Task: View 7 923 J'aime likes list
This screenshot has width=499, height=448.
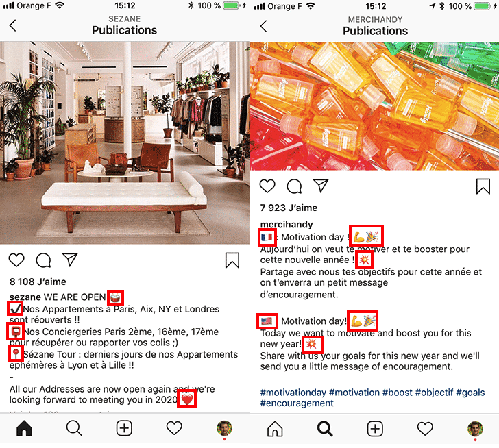Action: click(x=289, y=208)
